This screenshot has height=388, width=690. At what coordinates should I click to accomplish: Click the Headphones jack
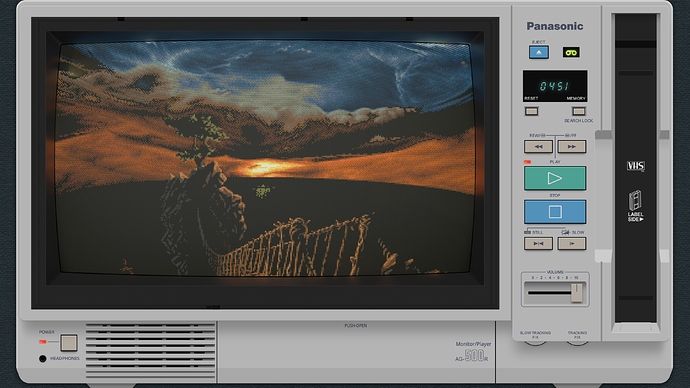pos(43,359)
